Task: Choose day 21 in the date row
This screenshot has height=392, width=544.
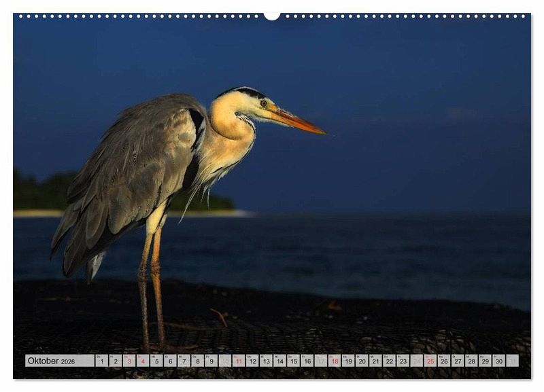Action: point(375,361)
